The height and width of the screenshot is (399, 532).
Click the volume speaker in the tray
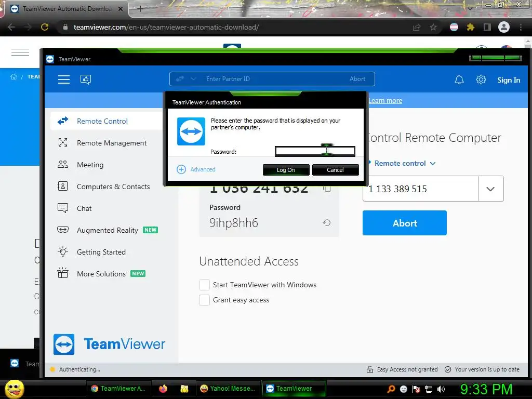441,389
